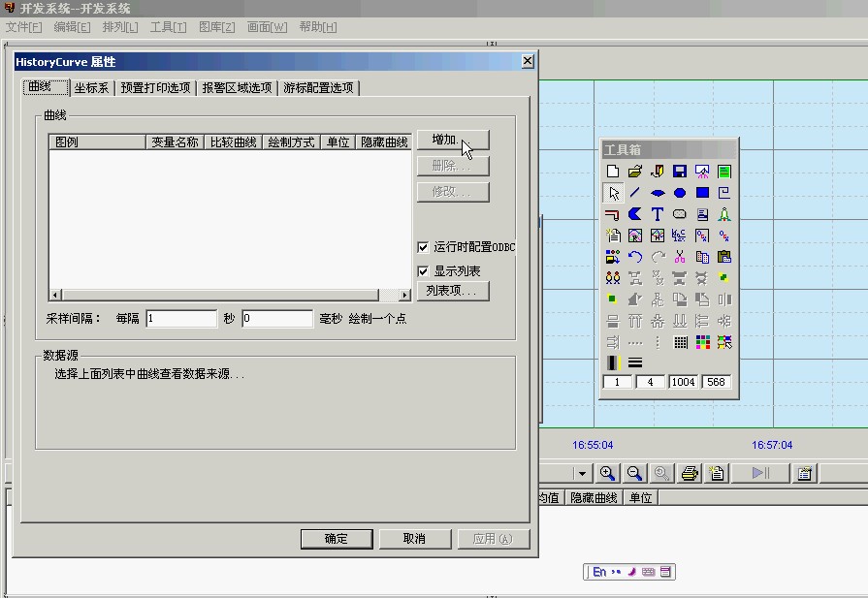868x598 pixels.
Task: Click the scissors cut icon in toolbox
Action: [680, 257]
